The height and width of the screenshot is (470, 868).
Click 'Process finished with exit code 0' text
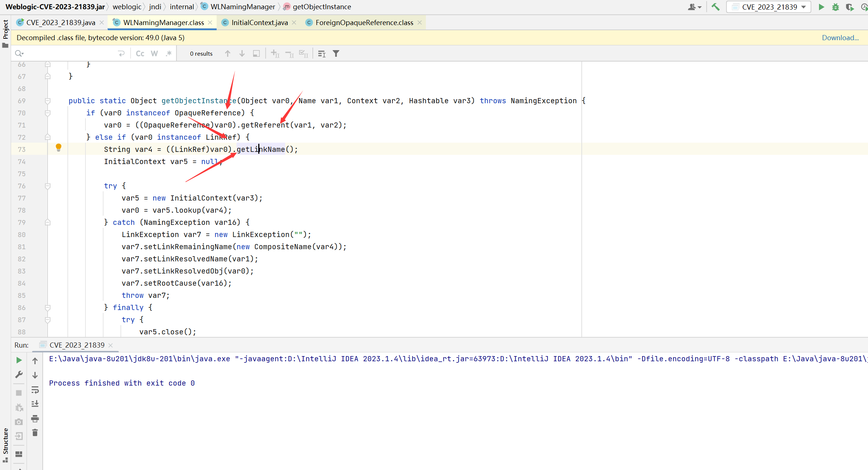pos(122,383)
